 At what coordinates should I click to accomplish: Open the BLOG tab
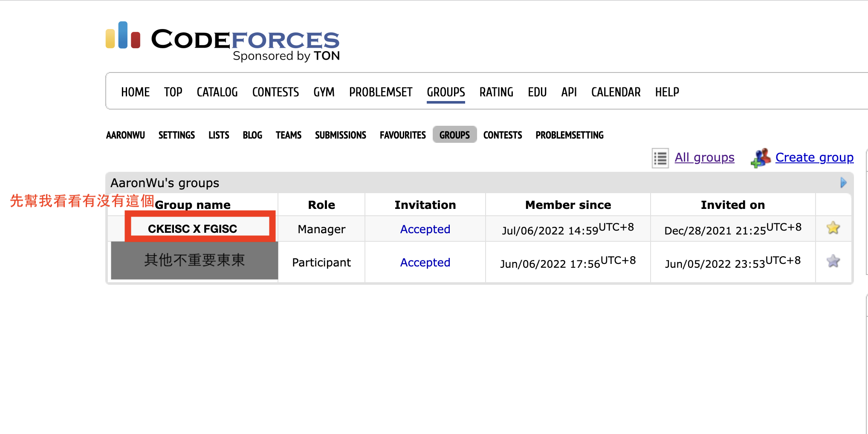252,135
